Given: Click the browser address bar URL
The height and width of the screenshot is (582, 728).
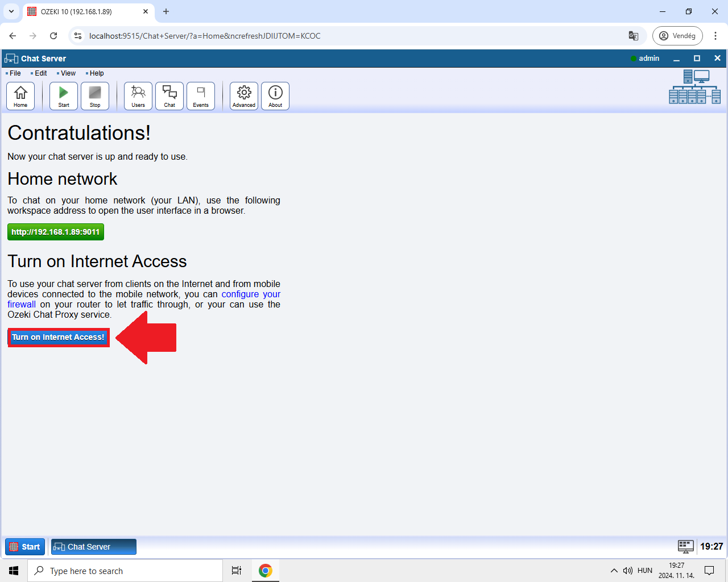Looking at the screenshot, I should pos(205,36).
